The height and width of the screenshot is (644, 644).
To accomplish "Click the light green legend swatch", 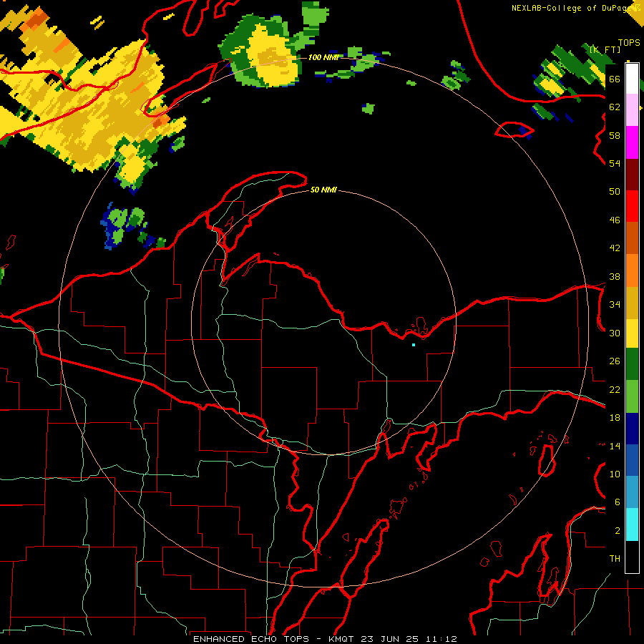I will [x=632, y=396].
